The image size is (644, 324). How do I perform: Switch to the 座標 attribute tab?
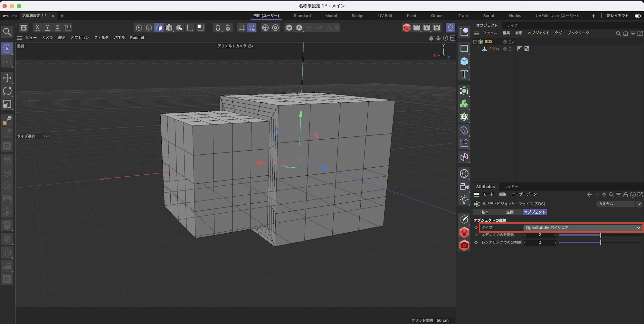(x=510, y=212)
